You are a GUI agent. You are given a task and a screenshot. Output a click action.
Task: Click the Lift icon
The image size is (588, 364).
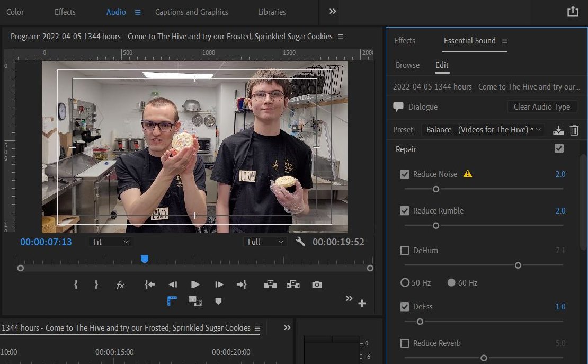pos(270,285)
